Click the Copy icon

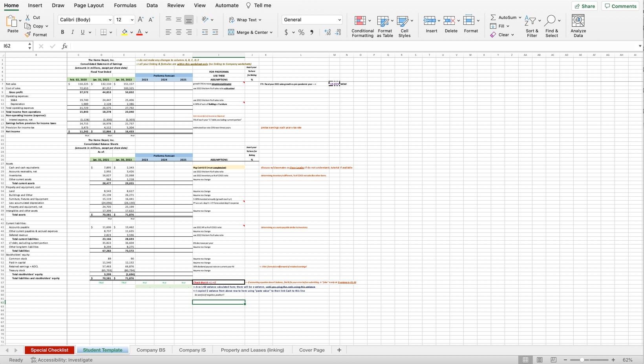click(x=28, y=26)
